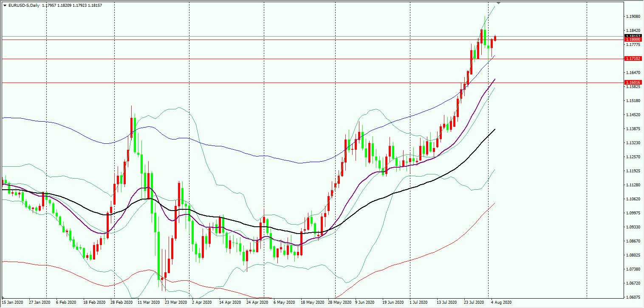
Task: Click the EURUSD-S,Daily chart title
Action: (x=24, y=6)
